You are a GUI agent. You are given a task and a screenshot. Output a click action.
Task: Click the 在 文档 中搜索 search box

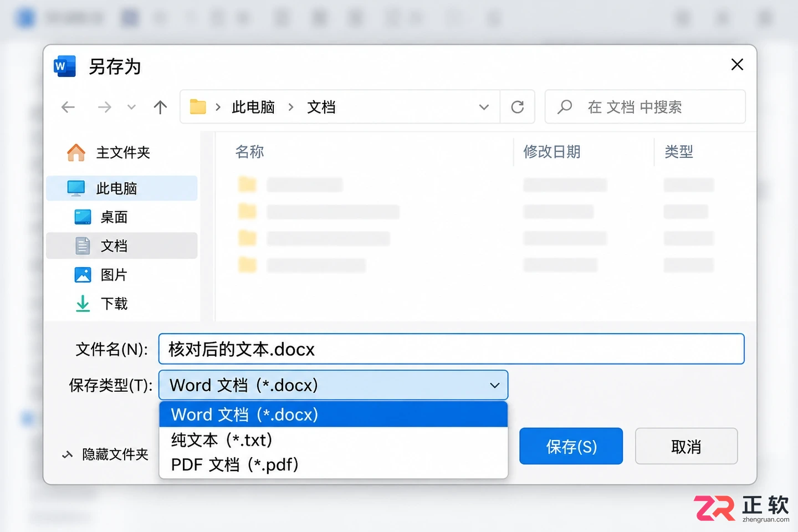[645, 107]
